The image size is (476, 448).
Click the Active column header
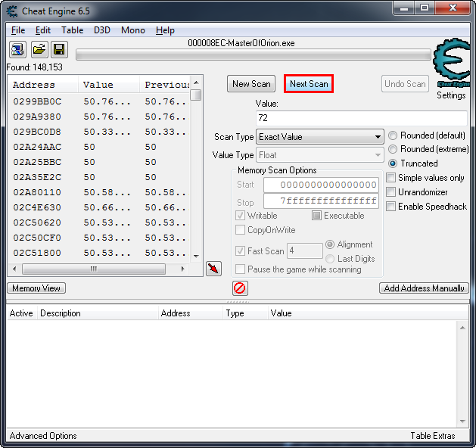tap(21, 313)
